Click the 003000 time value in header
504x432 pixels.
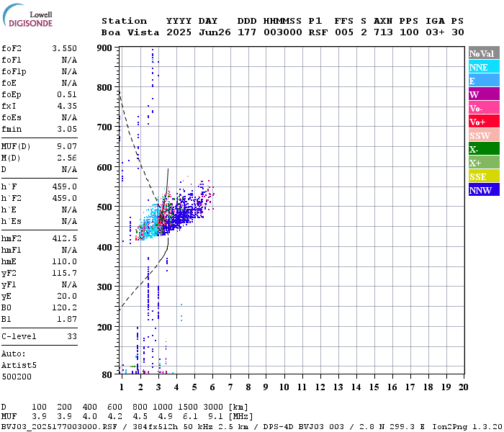coord(283,32)
